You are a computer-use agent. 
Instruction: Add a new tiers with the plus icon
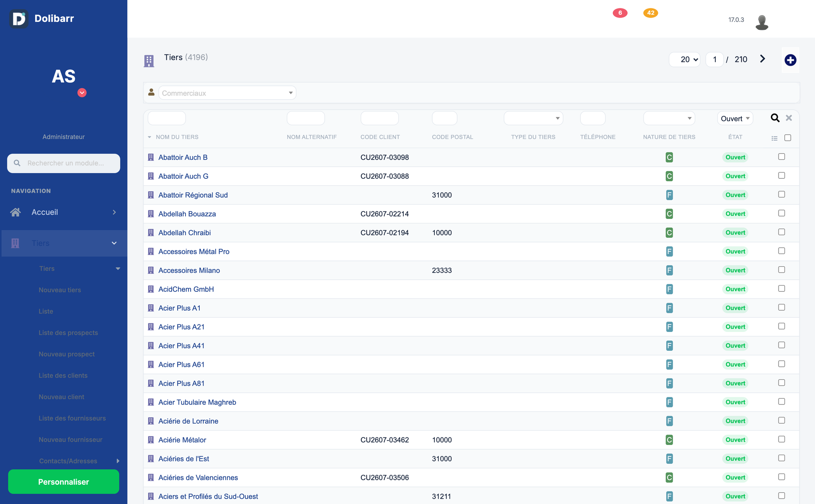(790, 60)
